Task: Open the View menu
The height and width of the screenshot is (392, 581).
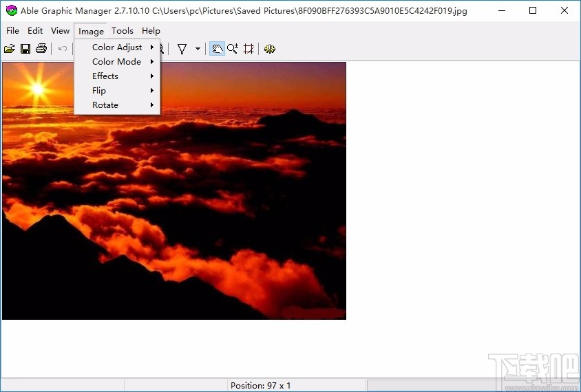Action: click(60, 31)
